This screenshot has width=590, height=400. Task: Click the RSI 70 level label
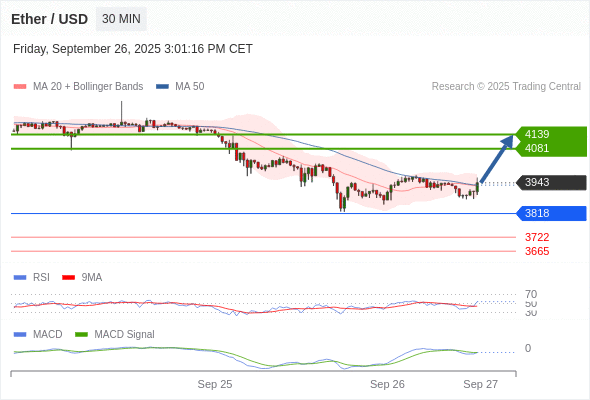[x=531, y=294]
